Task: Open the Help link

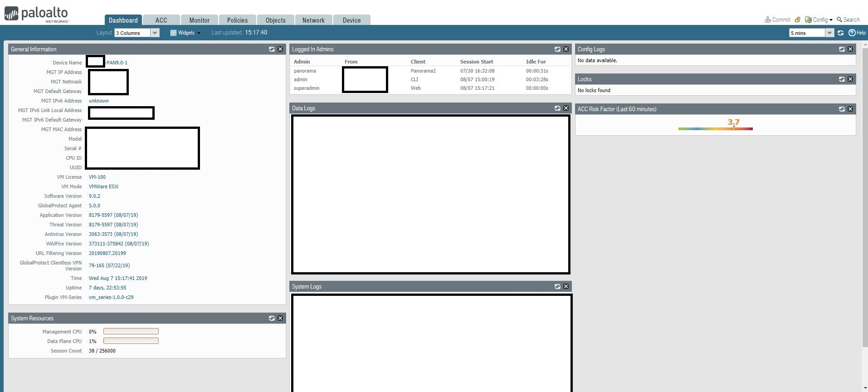Action: [857, 33]
